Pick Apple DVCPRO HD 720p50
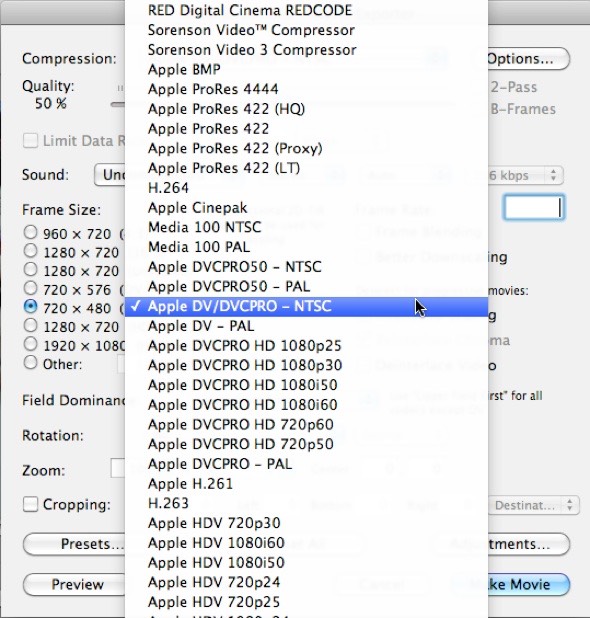The height and width of the screenshot is (618, 590). pos(306,444)
